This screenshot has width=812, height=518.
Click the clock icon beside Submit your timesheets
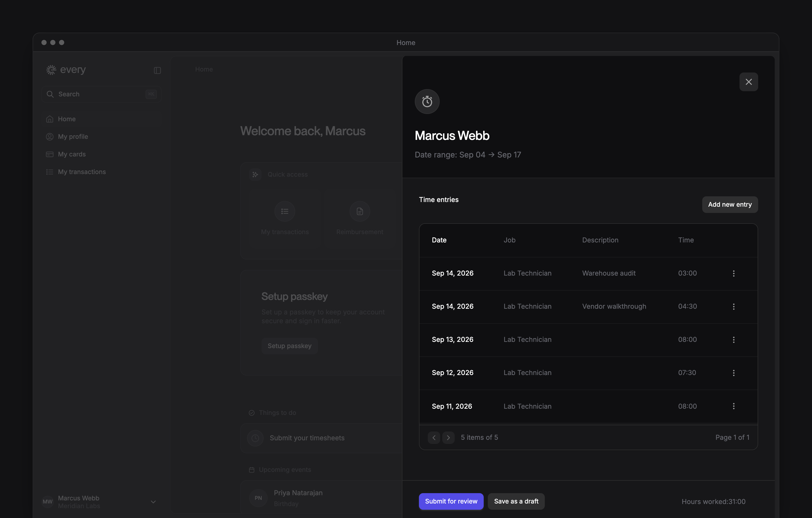click(x=255, y=438)
